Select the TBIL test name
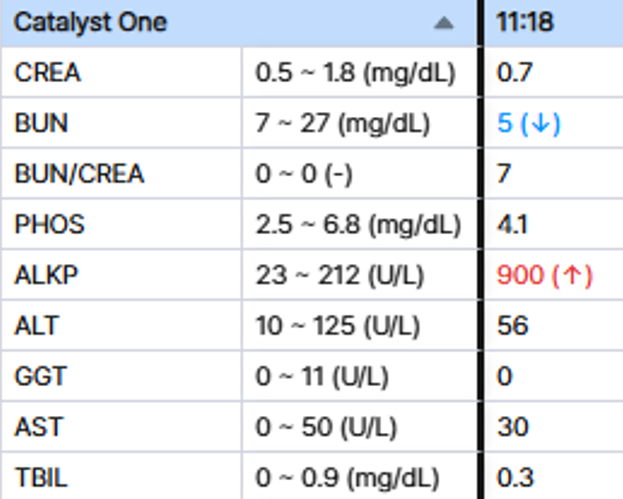The width and height of the screenshot is (623, 499). pyautogui.click(x=41, y=477)
